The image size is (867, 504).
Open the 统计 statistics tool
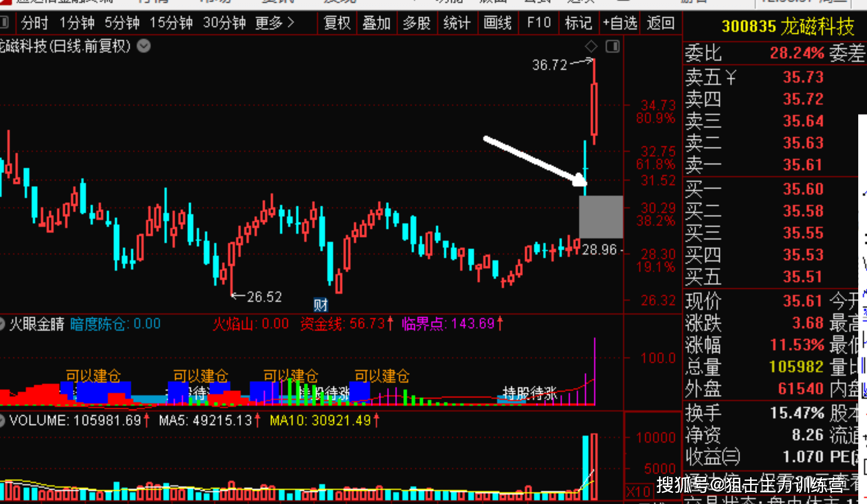tap(457, 23)
